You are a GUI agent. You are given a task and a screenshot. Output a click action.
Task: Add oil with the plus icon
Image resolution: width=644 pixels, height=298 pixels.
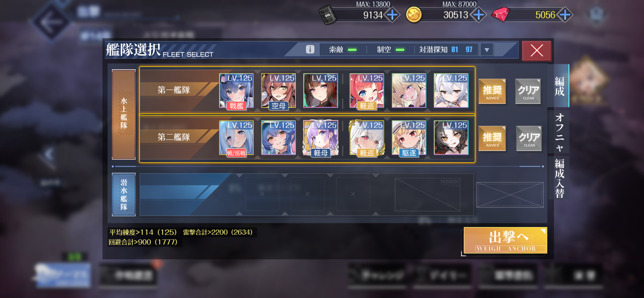pos(392,15)
